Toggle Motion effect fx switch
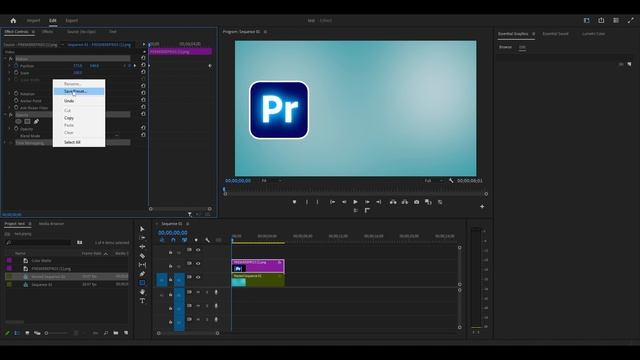 point(11,59)
